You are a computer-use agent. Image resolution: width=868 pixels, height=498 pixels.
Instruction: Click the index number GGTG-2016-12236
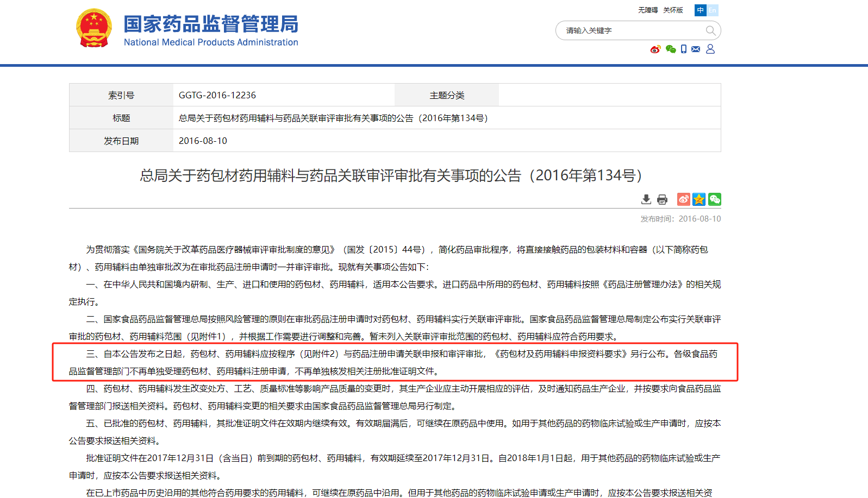pos(217,95)
